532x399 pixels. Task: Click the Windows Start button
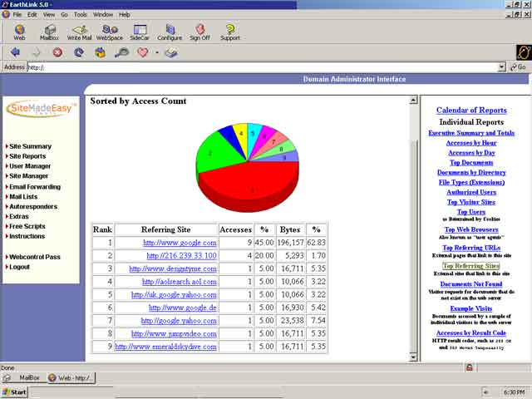click(x=15, y=392)
